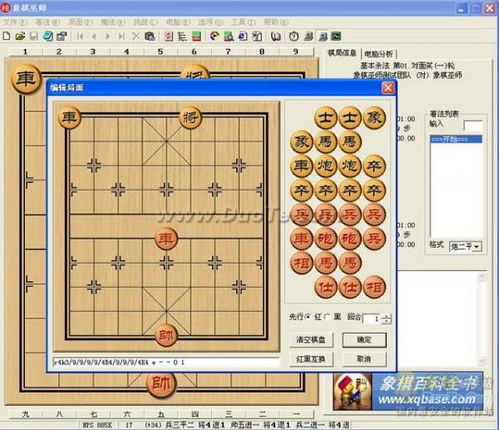Screen dimensions: 499x430
Task: Click red 帥 on the edit dialog board
Action: (166, 335)
